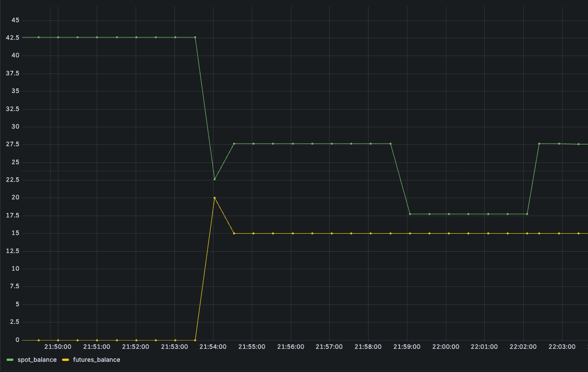Click the 22:00:00 time axis label

click(x=445, y=347)
